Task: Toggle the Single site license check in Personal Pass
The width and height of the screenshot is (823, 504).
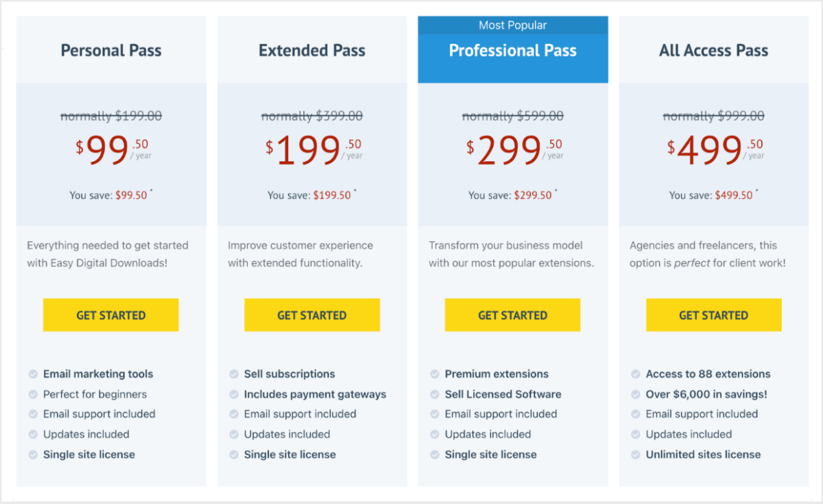Action: coord(32,455)
